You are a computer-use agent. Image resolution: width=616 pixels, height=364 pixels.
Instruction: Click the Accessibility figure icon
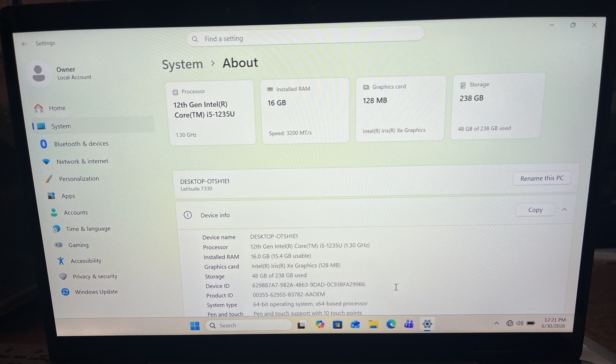(61, 261)
